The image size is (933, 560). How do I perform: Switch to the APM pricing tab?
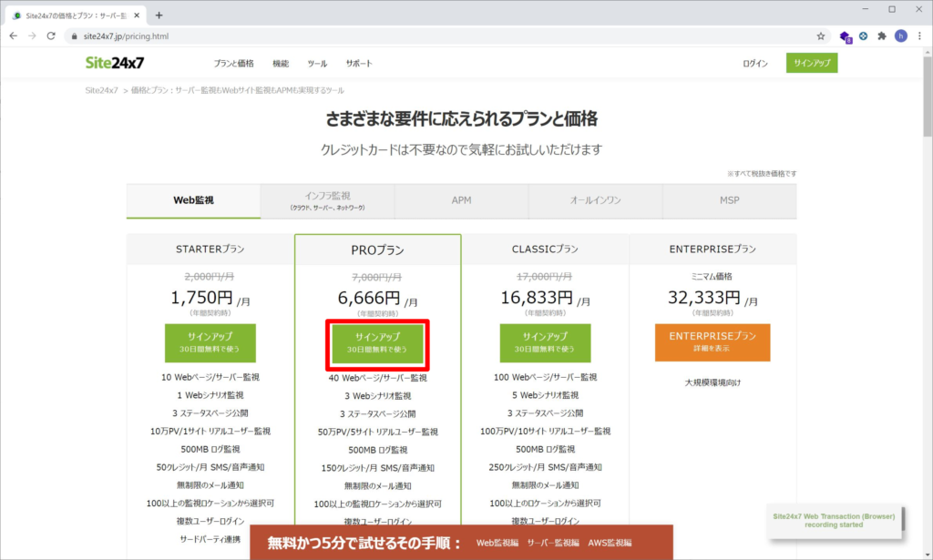461,199
